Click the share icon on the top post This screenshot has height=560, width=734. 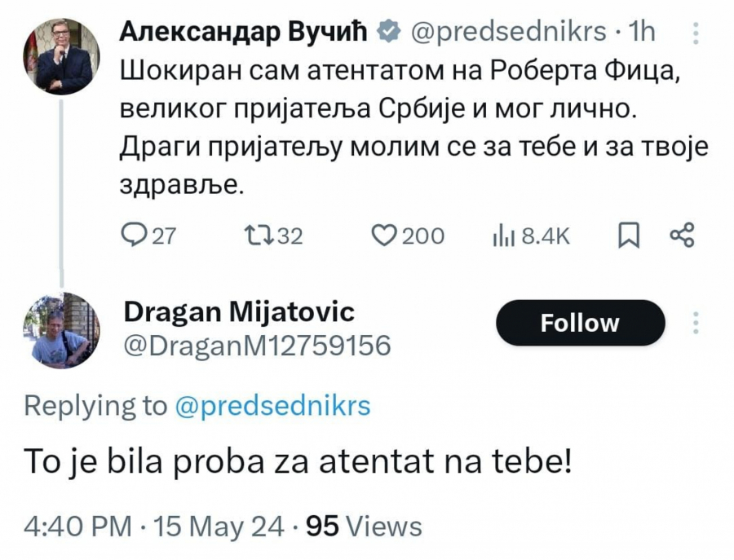[x=681, y=236]
